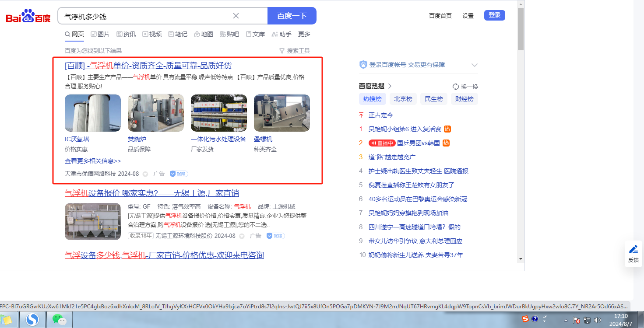Switch to the 视频 tab
Screen dimensions: 644x328
(x=152, y=34)
